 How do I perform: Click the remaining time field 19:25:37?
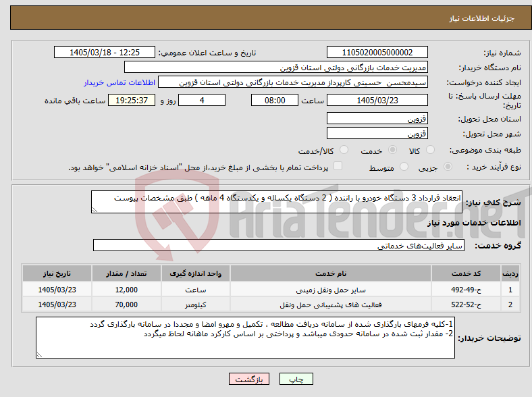coord(132,100)
